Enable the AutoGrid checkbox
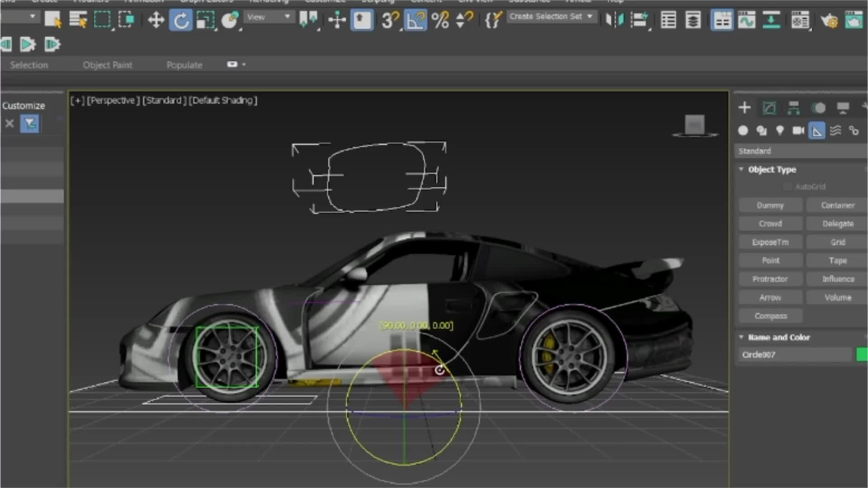This screenshot has height=488, width=868. click(x=787, y=186)
